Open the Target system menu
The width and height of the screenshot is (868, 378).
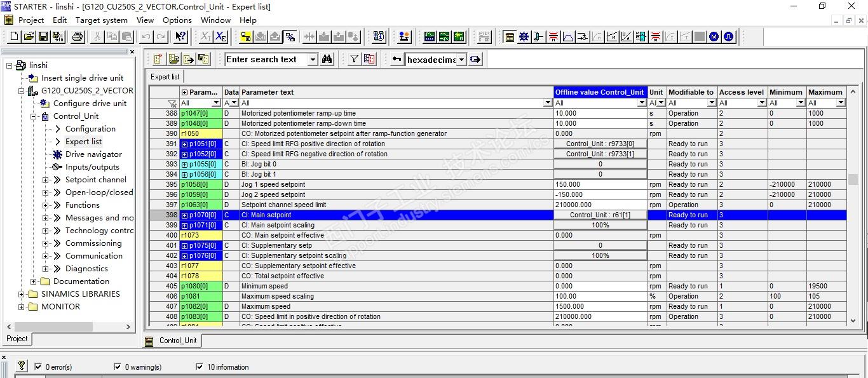pyautogui.click(x=102, y=20)
